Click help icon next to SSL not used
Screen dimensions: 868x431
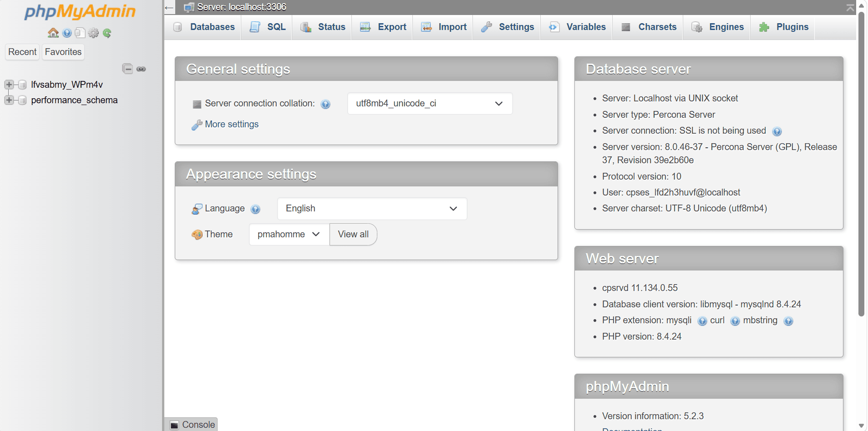(777, 131)
